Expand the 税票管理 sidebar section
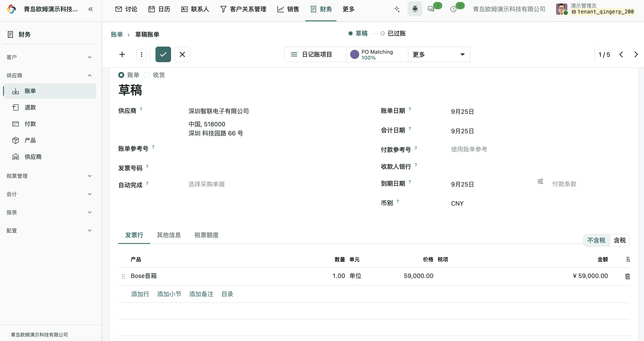Image resolution: width=644 pixels, height=341 pixels. 49,176
